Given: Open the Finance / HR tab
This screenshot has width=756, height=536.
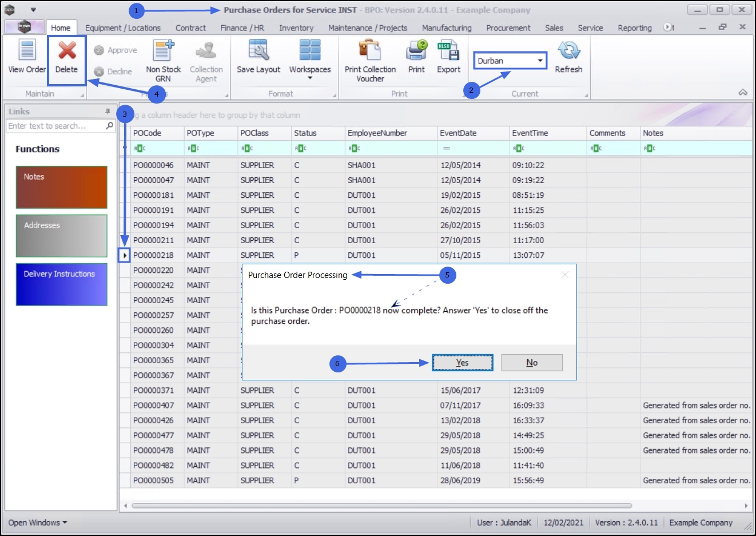Looking at the screenshot, I should (x=242, y=27).
